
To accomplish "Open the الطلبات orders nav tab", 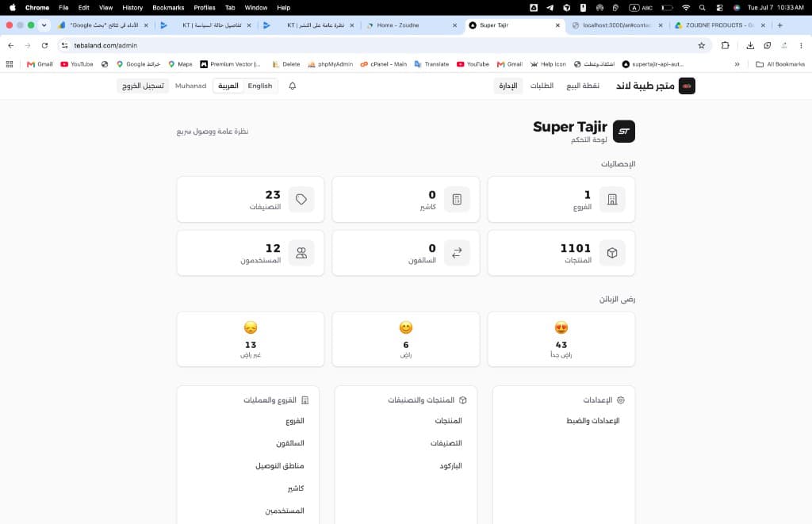I will (x=542, y=86).
